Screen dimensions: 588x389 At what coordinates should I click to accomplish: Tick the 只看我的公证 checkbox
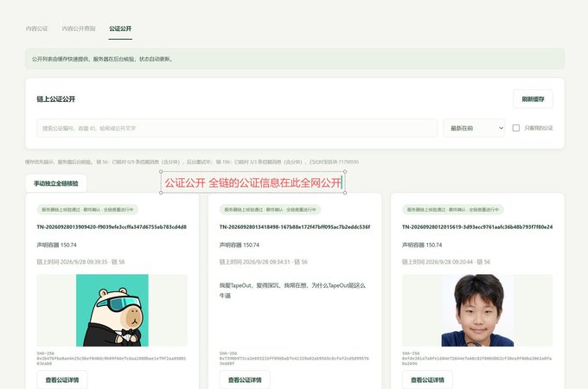click(516, 128)
